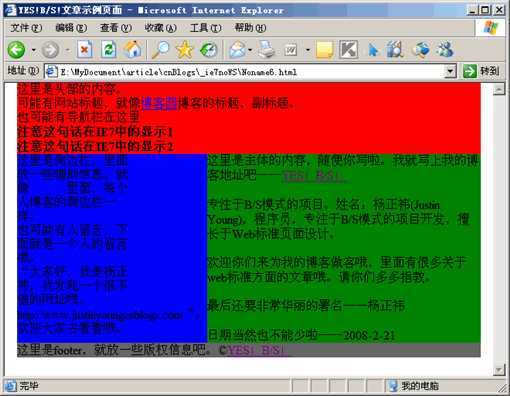
Task: Click the Messenger people toolbar icon
Action: click(445, 49)
